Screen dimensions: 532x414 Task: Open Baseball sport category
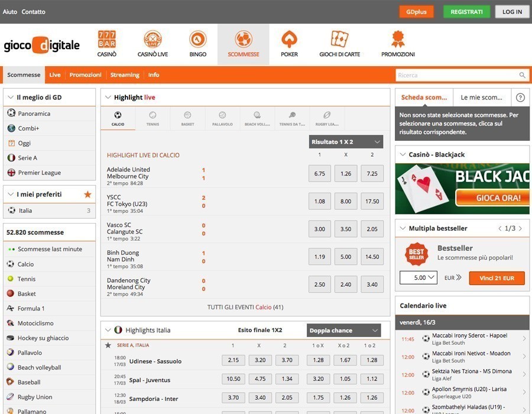coord(50,382)
